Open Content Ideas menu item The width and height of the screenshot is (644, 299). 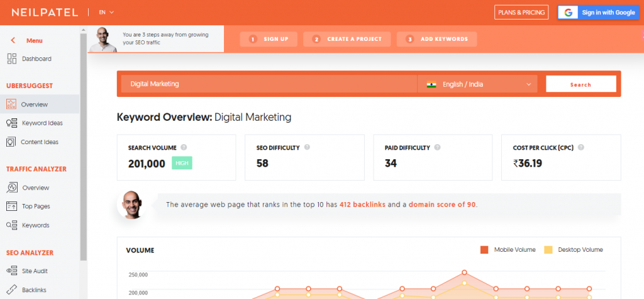(40, 142)
